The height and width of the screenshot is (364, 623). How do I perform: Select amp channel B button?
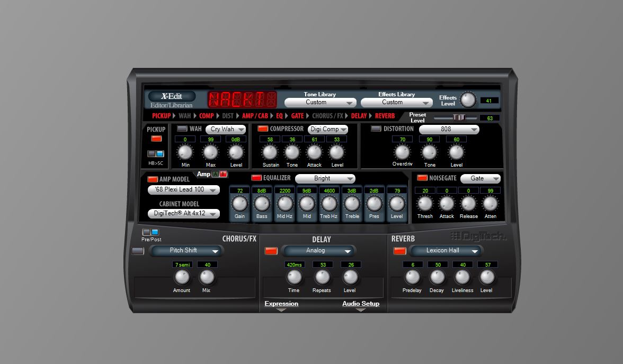[x=224, y=174]
